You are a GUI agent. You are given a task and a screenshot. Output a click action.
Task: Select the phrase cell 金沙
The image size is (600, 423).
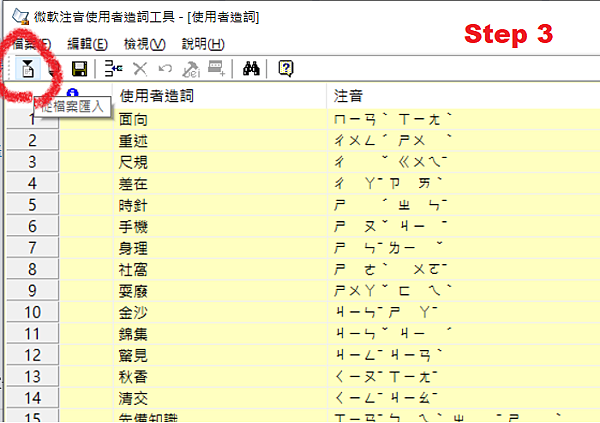point(220,312)
